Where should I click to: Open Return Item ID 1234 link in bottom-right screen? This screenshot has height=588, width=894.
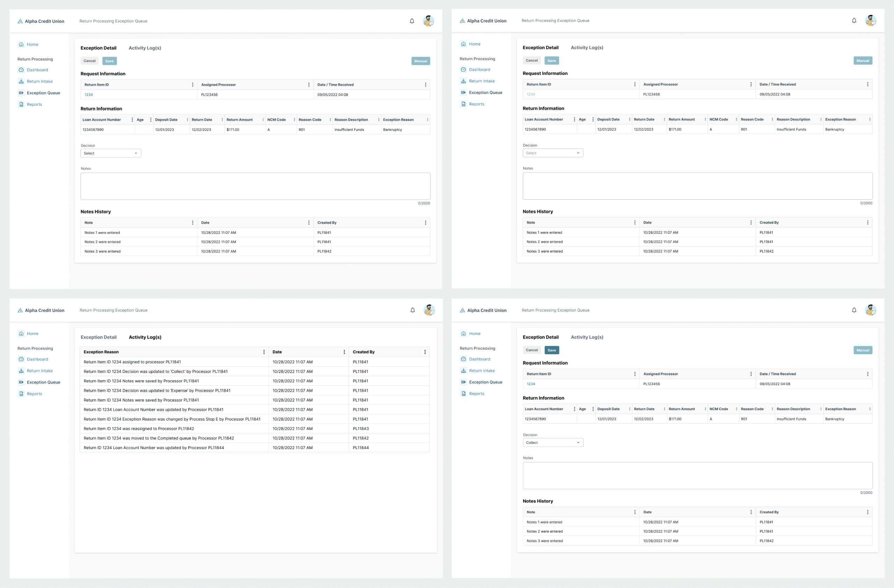point(531,384)
